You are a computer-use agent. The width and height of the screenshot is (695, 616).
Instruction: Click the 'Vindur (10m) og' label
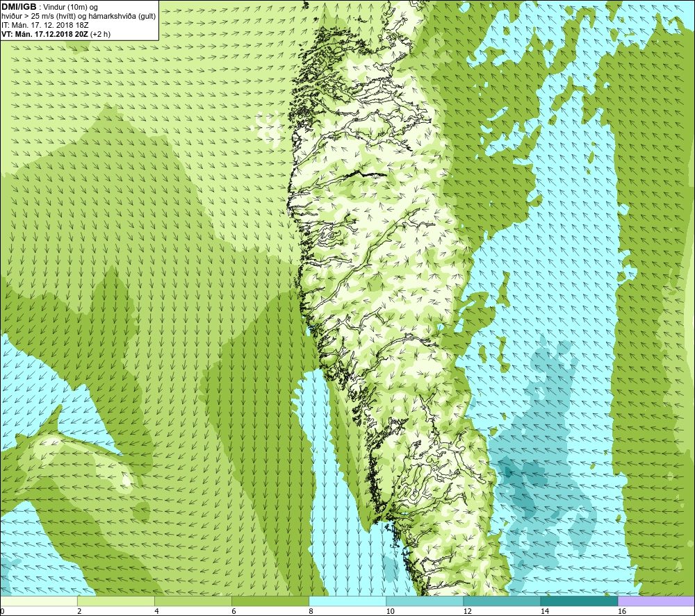pyautogui.click(x=70, y=8)
